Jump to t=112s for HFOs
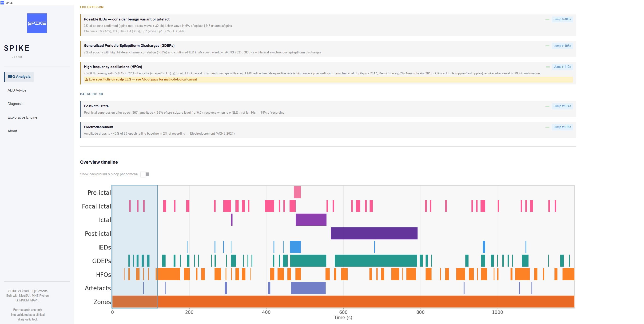The width and height of the screenshot is (644, 324). coord(562,67)
